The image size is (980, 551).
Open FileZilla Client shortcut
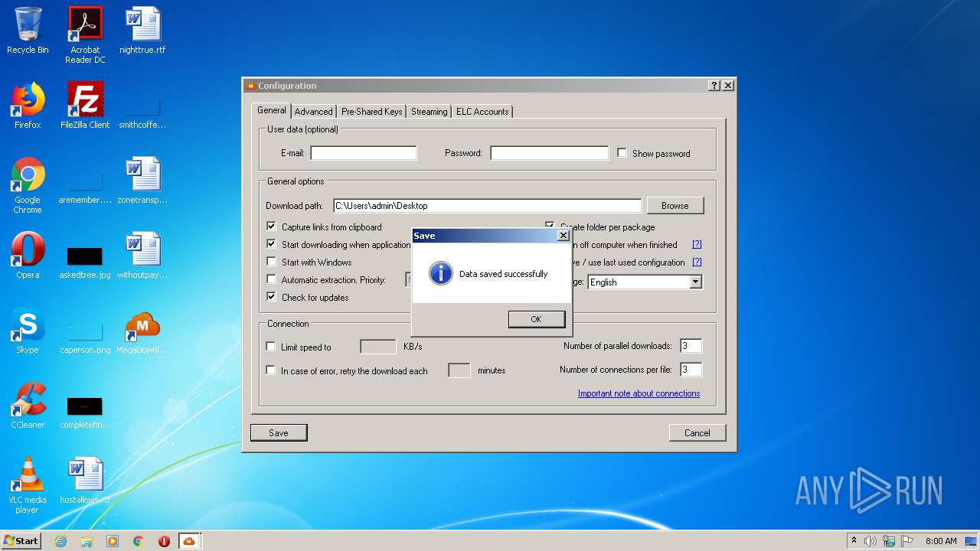tap(85, 106)
